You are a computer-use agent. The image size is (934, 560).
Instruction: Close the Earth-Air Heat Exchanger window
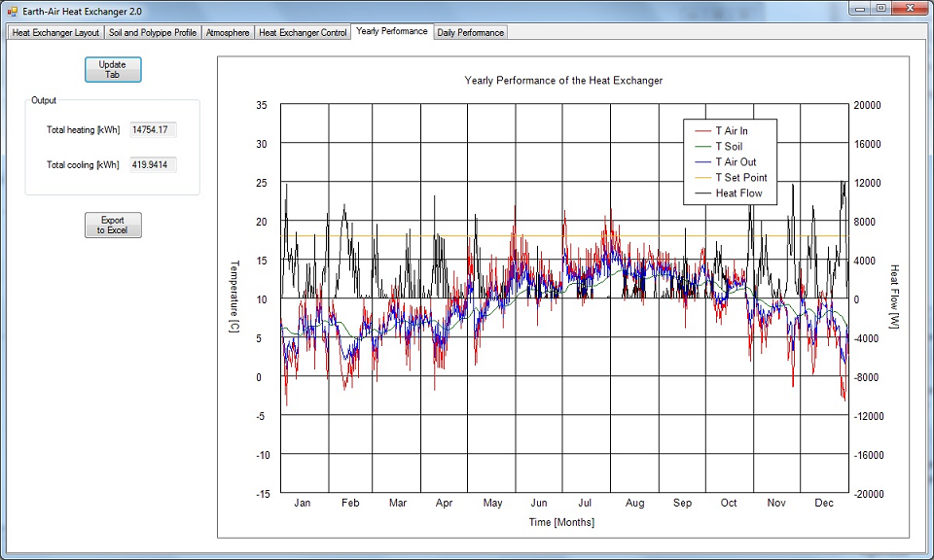pos(911,9)
